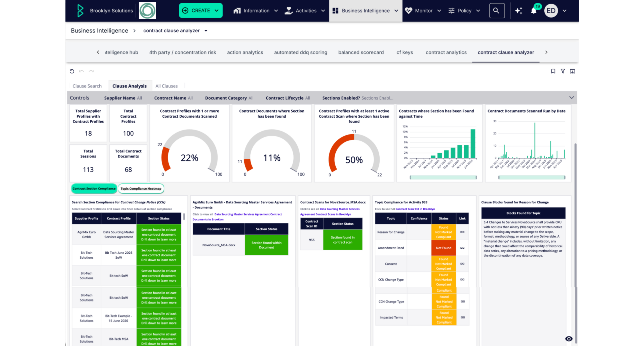Switch to action analytics tab

click(x=245, y=52)
